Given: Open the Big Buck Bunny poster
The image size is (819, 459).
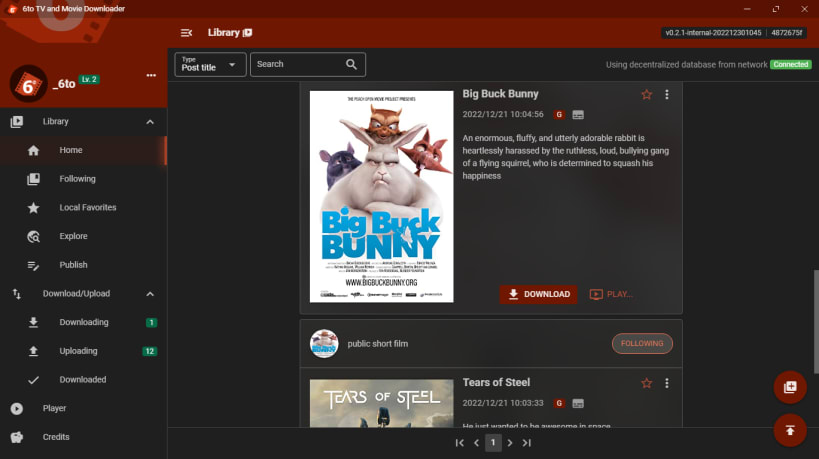Looking at the screenshot, I should click(382, 197).
